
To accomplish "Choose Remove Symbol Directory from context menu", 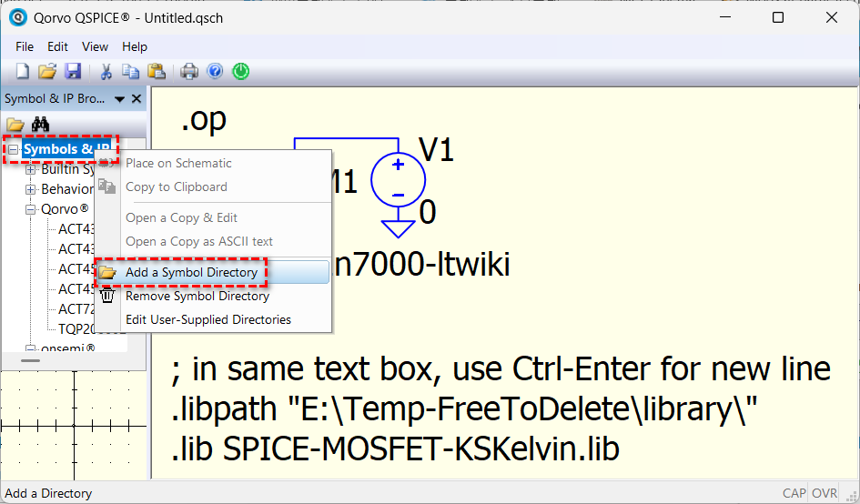I will [197, 296].
